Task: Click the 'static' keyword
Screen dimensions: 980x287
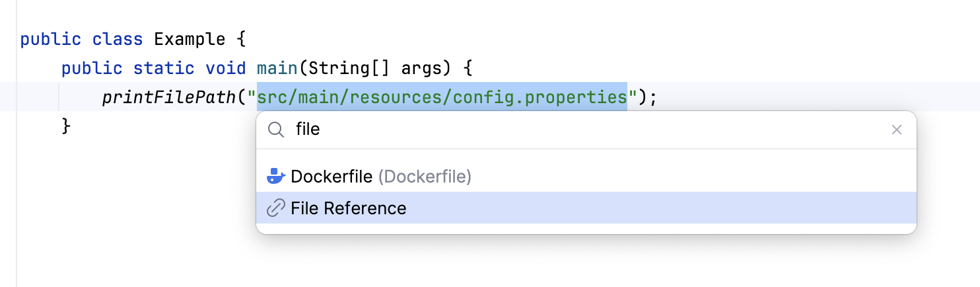Action: click(164, 68)
